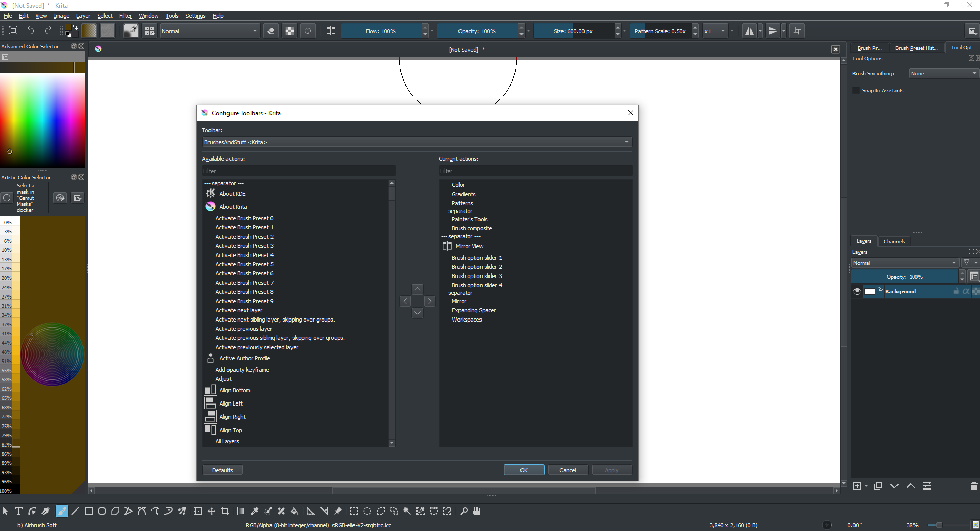Switch to the Channels tab
The height and width of the screenshot is (531, 980).
(894, 241)
